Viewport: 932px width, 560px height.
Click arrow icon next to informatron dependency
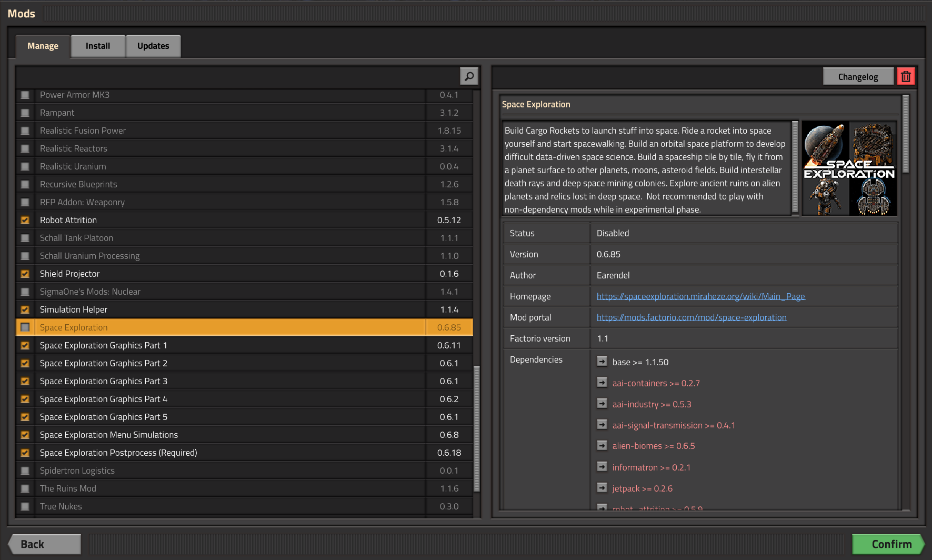point(602,467)
